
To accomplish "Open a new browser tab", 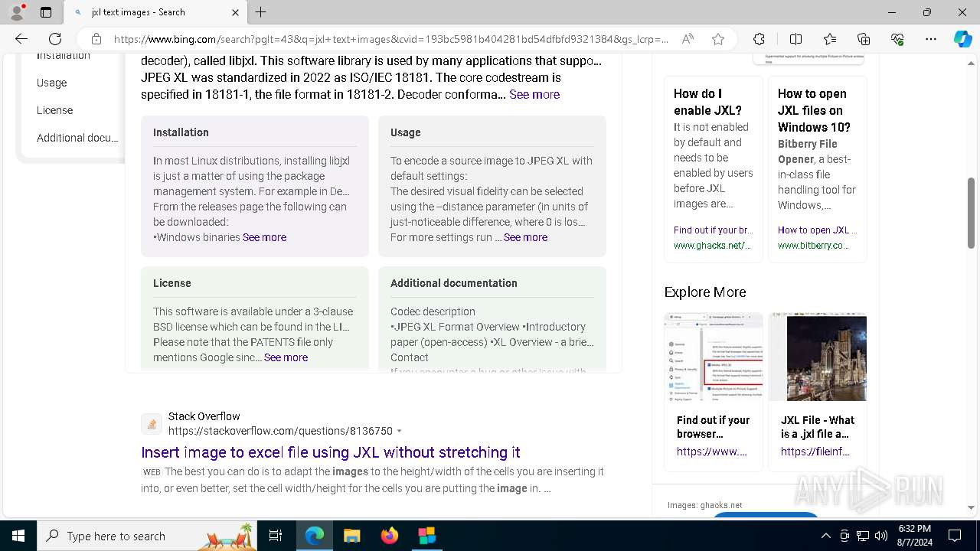I will click(x=261, y=12).
